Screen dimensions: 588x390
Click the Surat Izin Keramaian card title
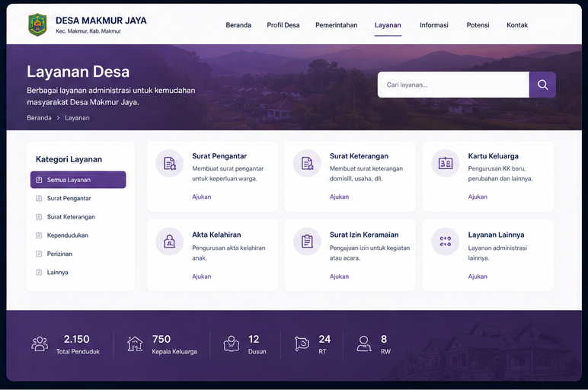click(364, 235)
